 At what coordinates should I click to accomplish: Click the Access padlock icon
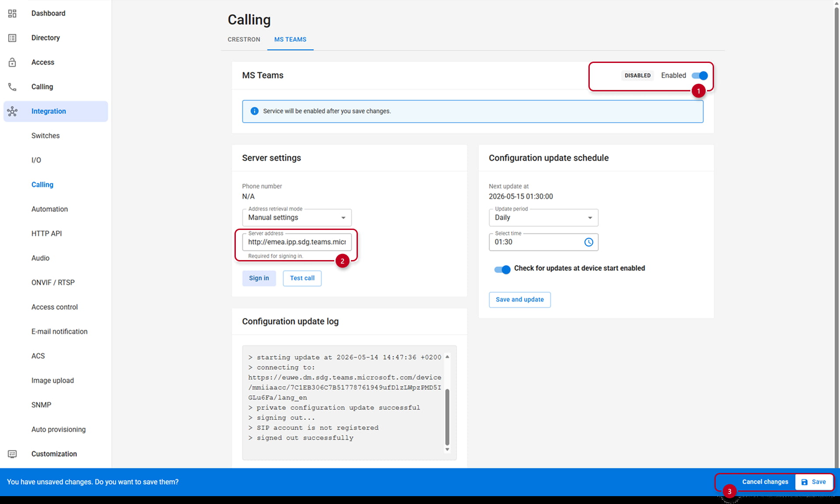click(x=12, y=63)
